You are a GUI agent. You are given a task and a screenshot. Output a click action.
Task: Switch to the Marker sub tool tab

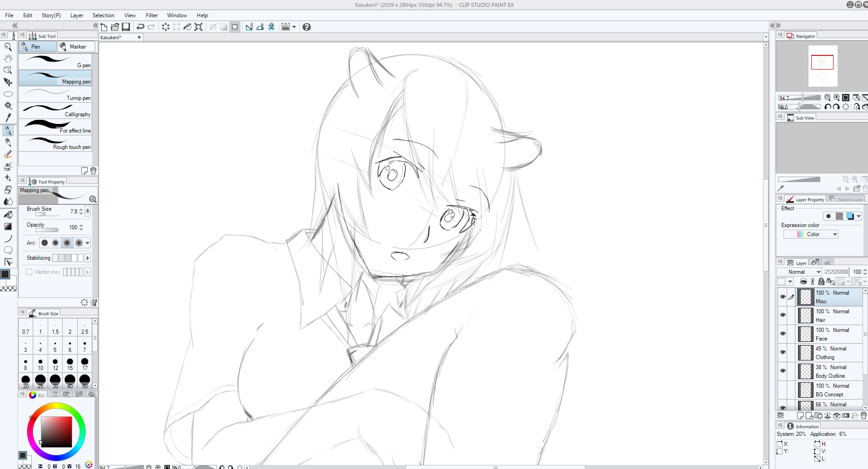pos(77,46)
